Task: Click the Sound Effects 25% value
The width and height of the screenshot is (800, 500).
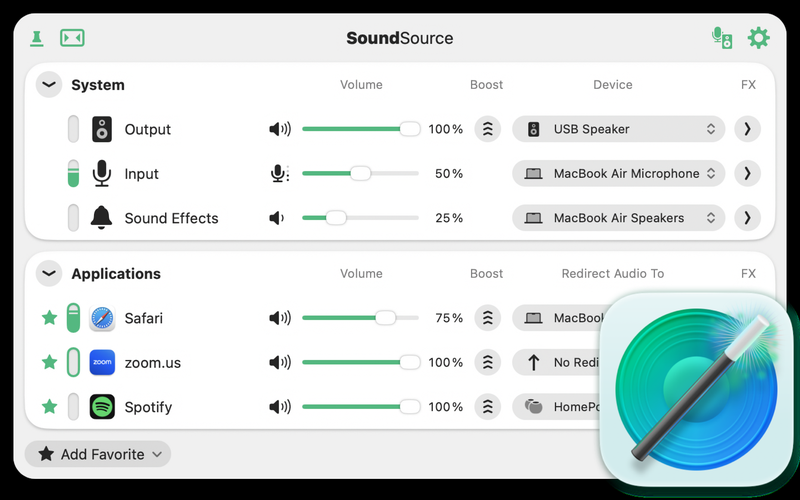Action: (449, 218)
